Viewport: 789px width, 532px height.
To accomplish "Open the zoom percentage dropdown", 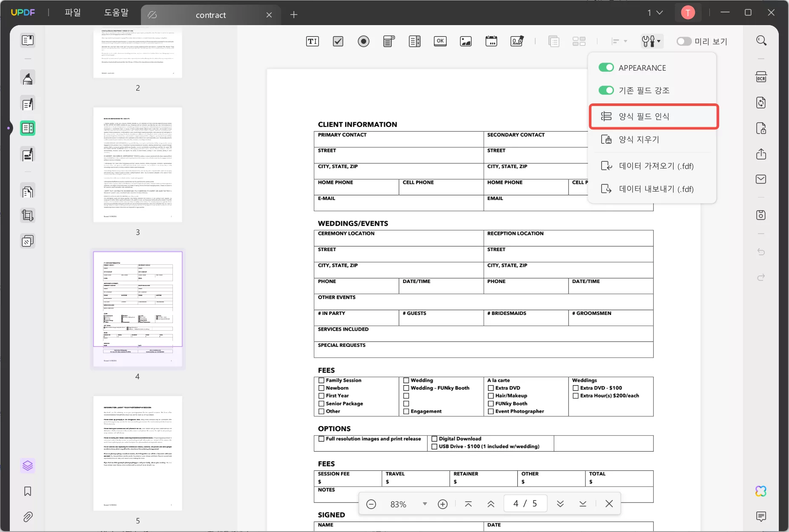I will click(425, 504).
